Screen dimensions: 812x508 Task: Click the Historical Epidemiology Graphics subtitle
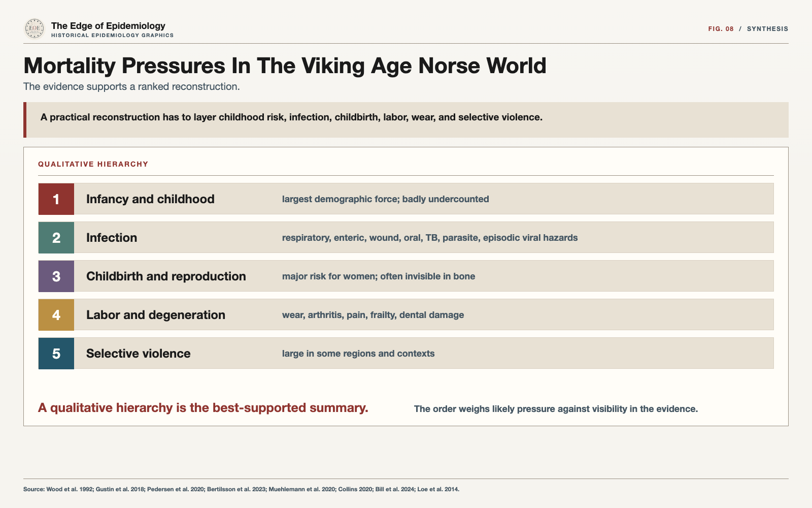point(113,36)
